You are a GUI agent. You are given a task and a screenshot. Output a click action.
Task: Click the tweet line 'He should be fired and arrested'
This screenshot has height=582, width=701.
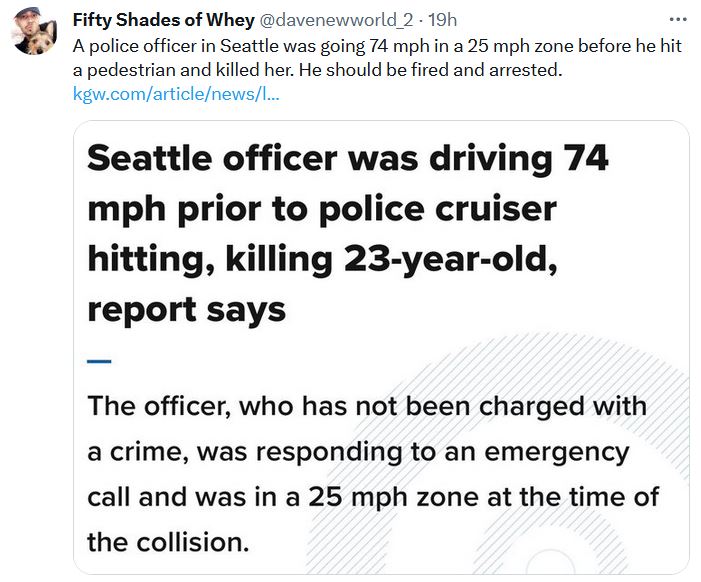(431, 70)
